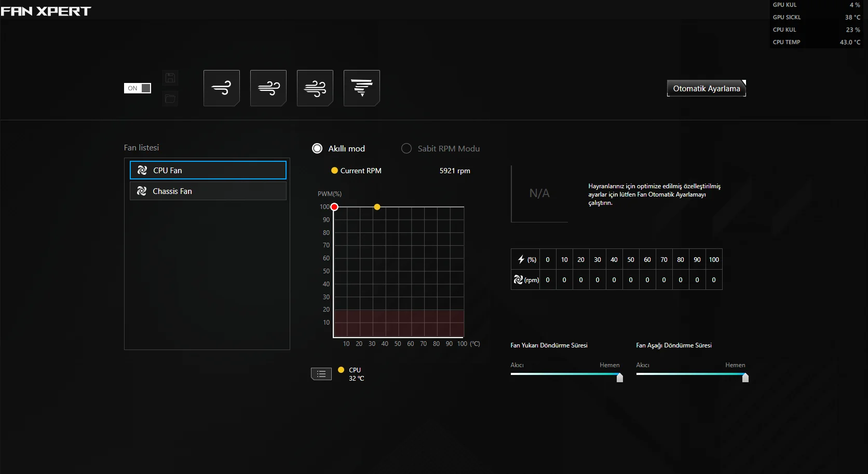The height and width of the screenshot is (474, 868).
Task: Click the GPU KUL usage readout
Action: tap(816, 5)
